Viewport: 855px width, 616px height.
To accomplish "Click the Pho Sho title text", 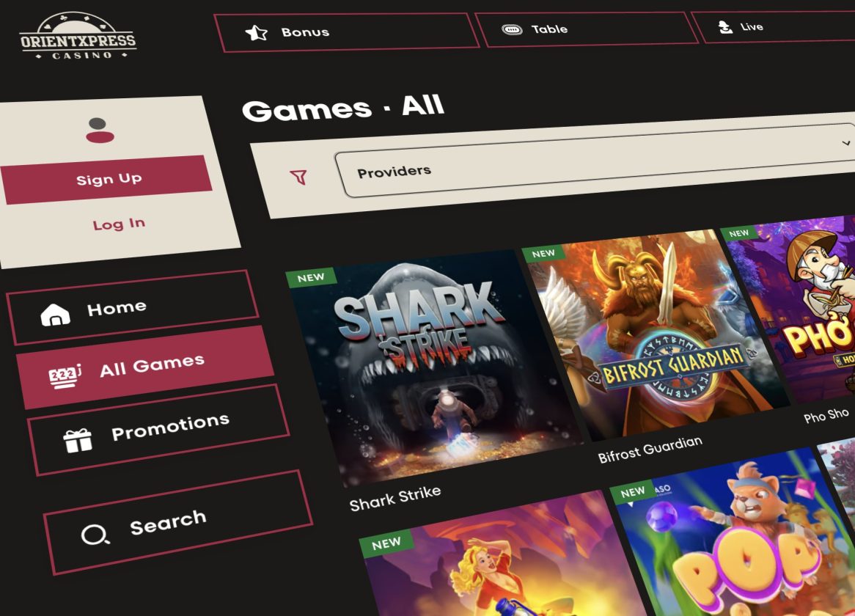I will [x=826, y=415].
